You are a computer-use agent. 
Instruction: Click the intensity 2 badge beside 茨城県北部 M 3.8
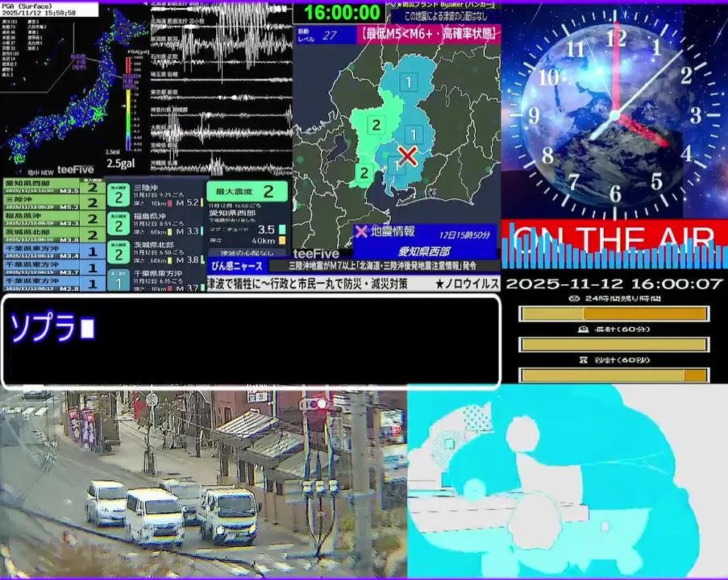pos(119,253)
